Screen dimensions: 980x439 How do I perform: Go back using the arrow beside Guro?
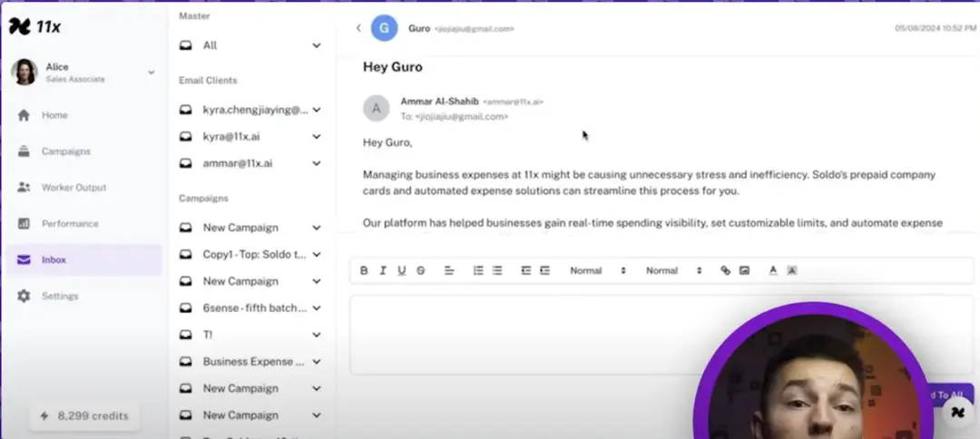(358, 28)
